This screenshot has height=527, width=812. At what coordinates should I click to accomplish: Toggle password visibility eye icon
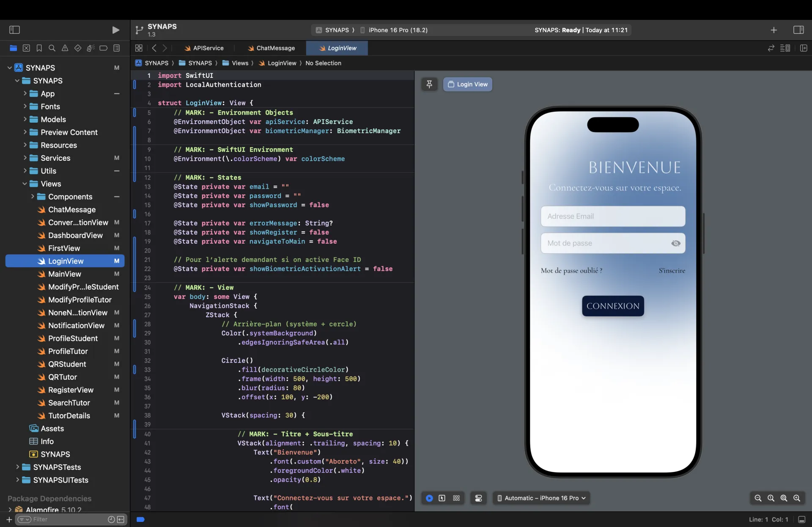(676, 243)
